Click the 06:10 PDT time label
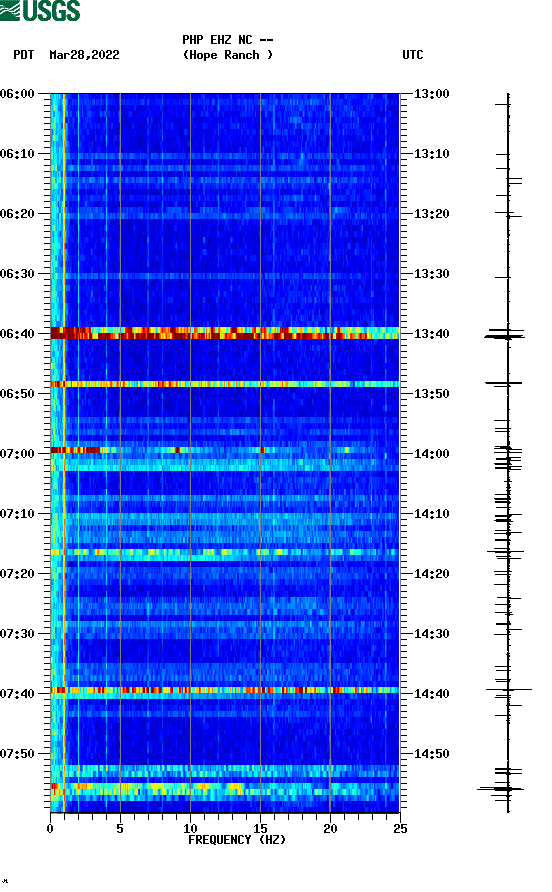552x892 pixels. [x=18, y=154]
